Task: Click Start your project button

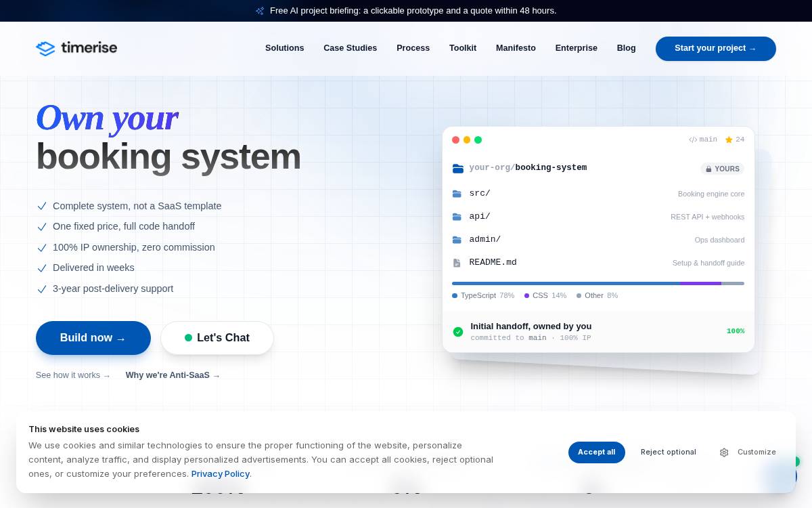Action: pyautogui.click(x=715, y=49)
